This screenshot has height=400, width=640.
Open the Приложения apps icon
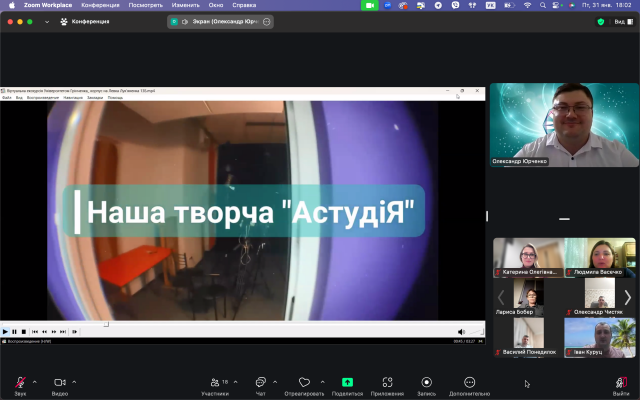pos(387,383)
